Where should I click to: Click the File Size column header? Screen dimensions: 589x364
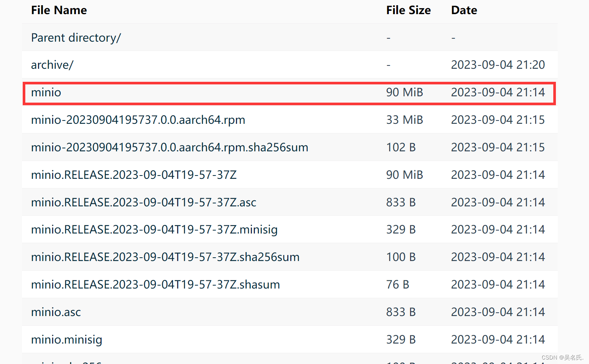tap(409, 10)
